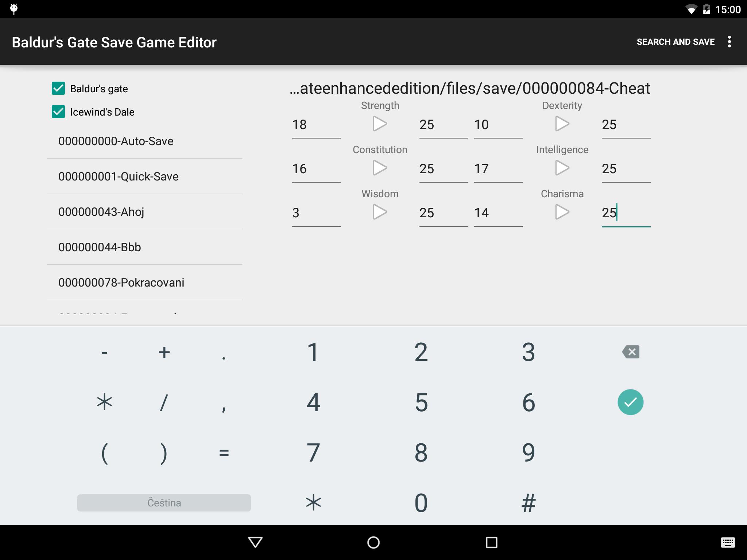Tap the 9 key on keypad
The width and height of the screenshot is (747, 560).
pos(529,453)
